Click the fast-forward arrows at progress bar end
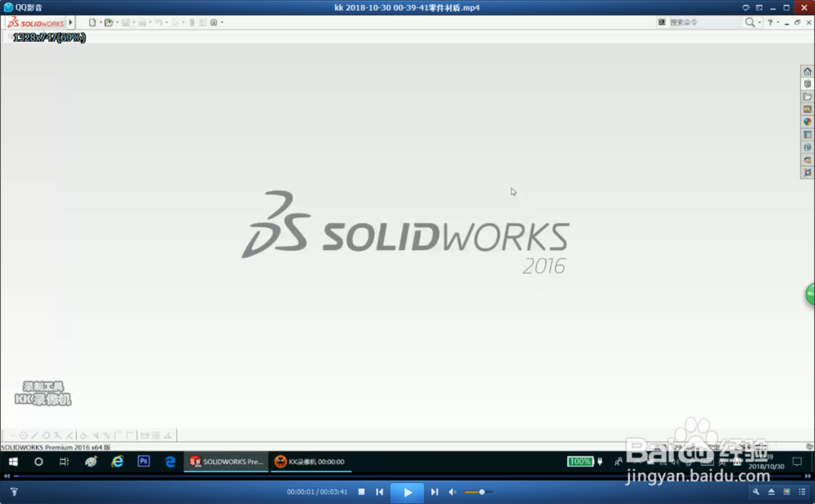This screenshot has width=815, height=504. pyautogui.click(x=808, y=476)
